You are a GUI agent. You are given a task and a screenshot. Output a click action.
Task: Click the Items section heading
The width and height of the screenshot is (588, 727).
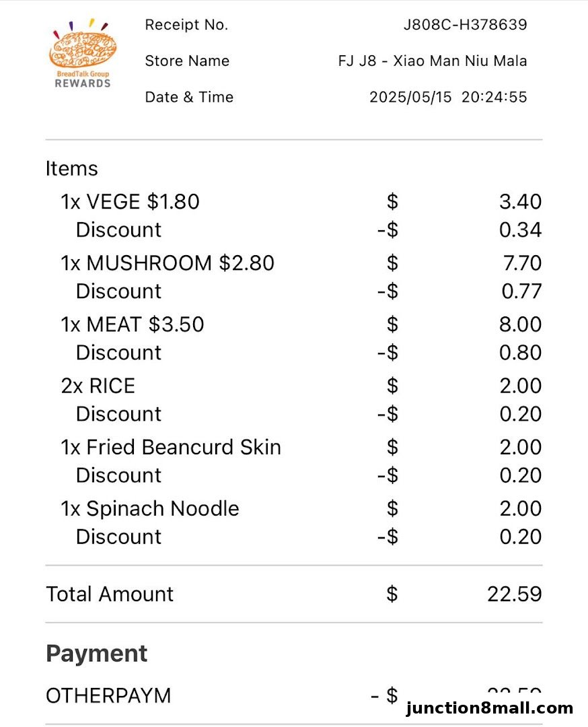click(x=72, y=168)
